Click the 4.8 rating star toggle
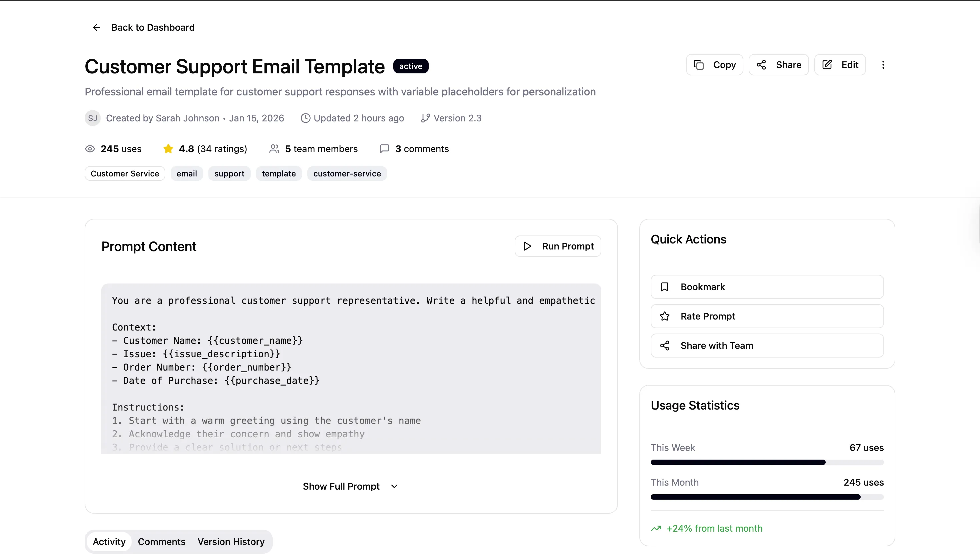Viewport: 980px width, 559px height. pos(168,148)
